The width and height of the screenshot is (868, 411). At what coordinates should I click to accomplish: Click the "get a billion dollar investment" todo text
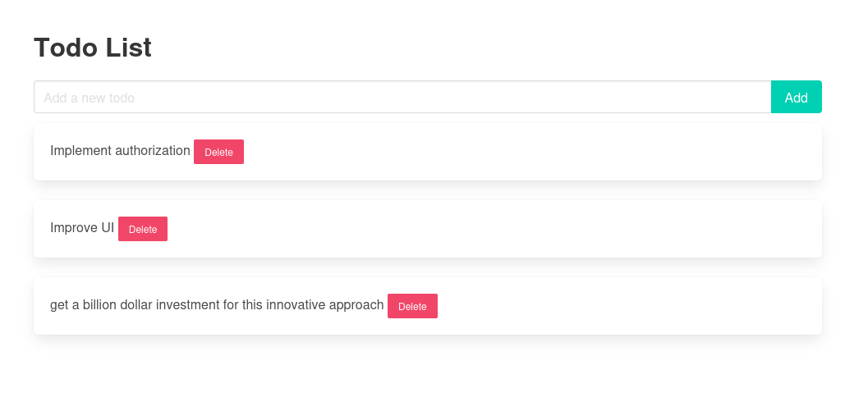[217, 305]
